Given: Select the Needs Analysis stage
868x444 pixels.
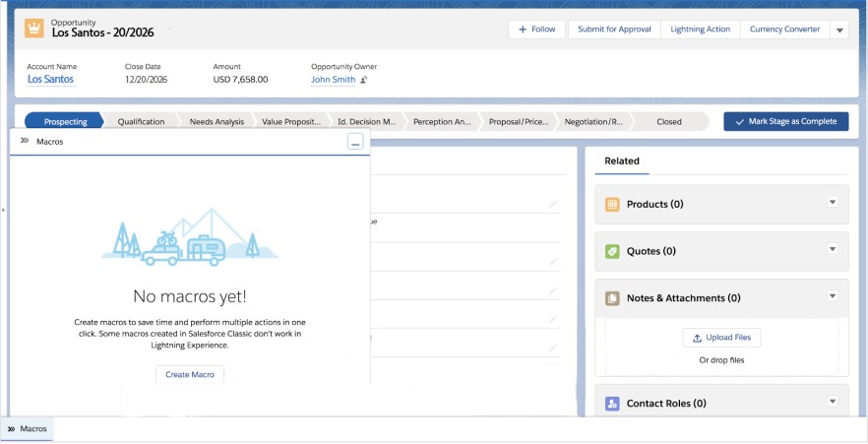Looking at the screenshot, I should coord(217,122).
